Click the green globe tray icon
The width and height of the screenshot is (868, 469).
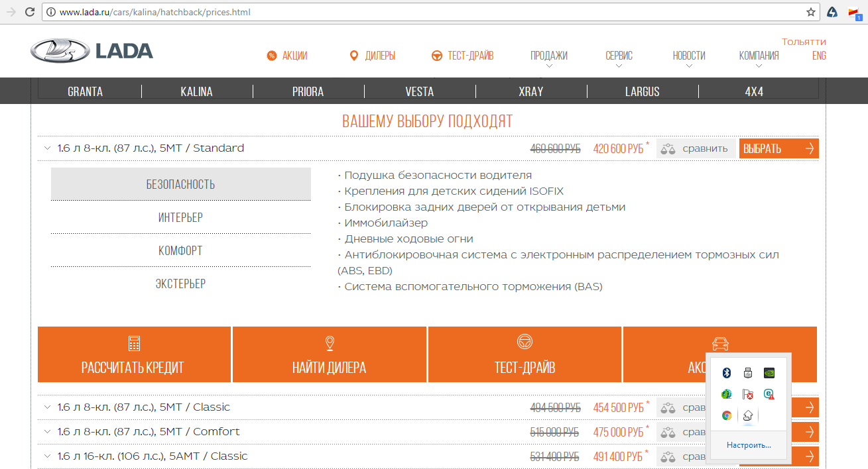[x=726, y=394]
